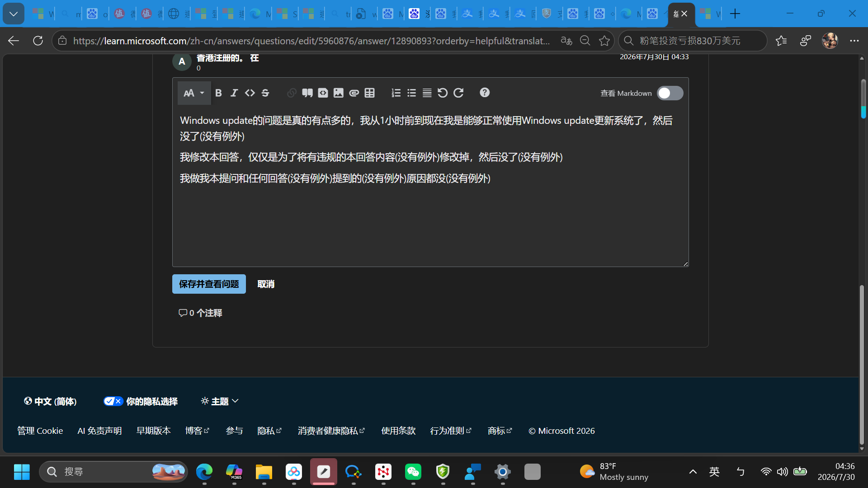This screenshot has width=868, height=488.
Task: Create a numbered list
Action: [x=396, y=93]
